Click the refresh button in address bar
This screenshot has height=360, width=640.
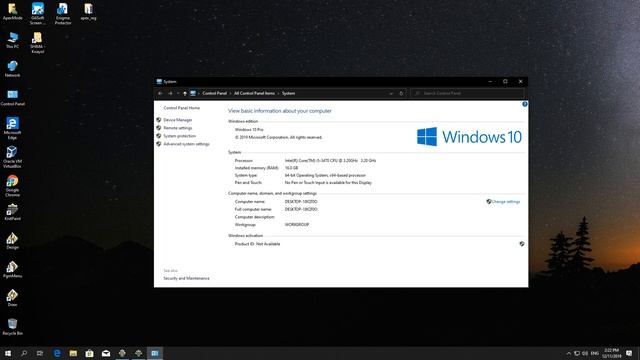(x=401, y=93)
